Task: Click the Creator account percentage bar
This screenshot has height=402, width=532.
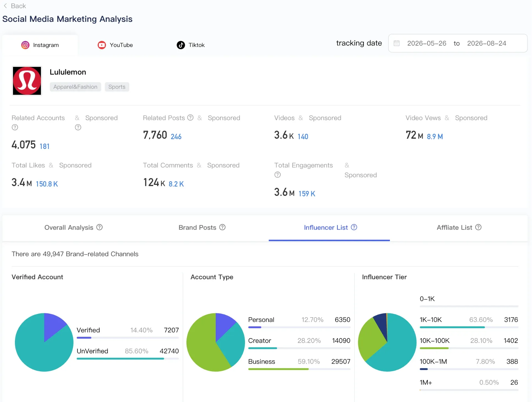Action: [x=299, y=348]
